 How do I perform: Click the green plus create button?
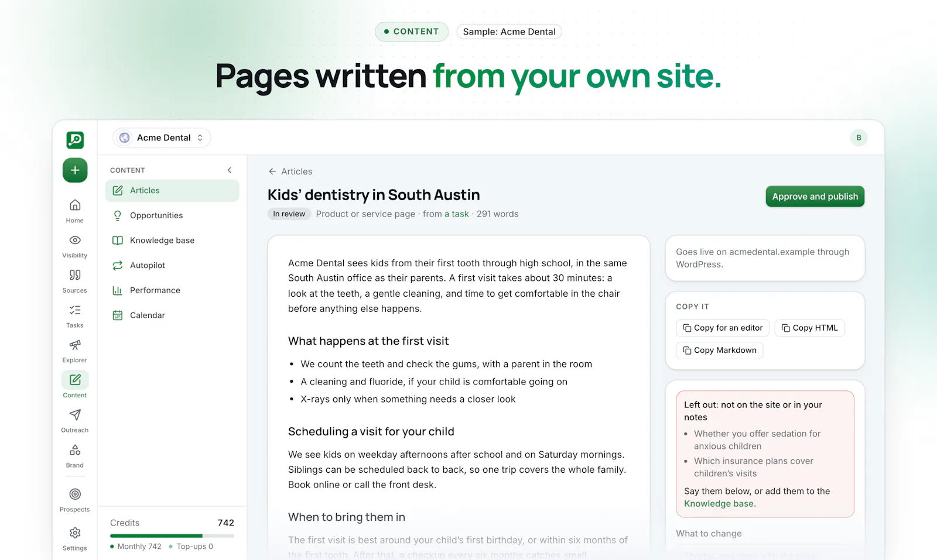(x=75, y=170)
